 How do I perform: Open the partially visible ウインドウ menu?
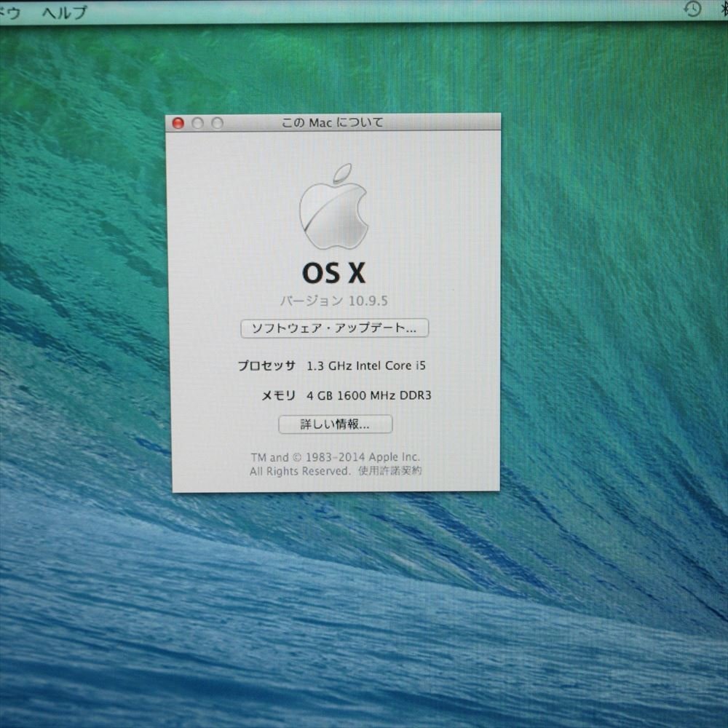tap(10, 12)
